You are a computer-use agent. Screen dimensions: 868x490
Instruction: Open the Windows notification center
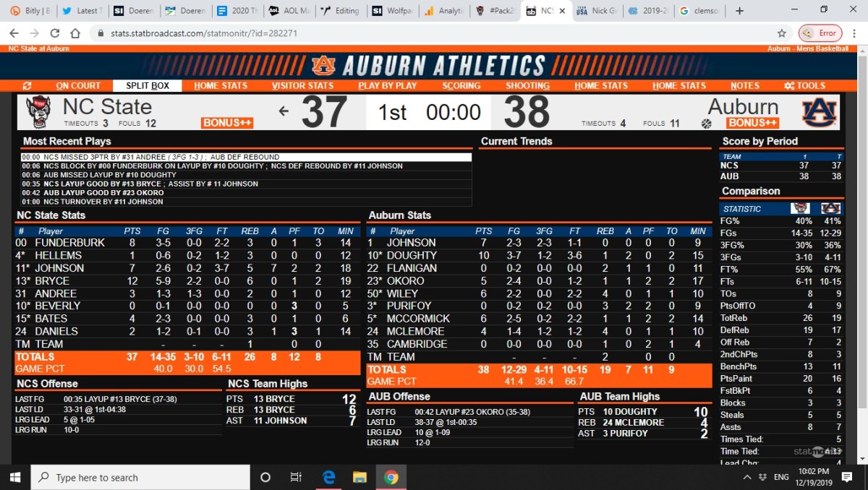tap(848, 477)
